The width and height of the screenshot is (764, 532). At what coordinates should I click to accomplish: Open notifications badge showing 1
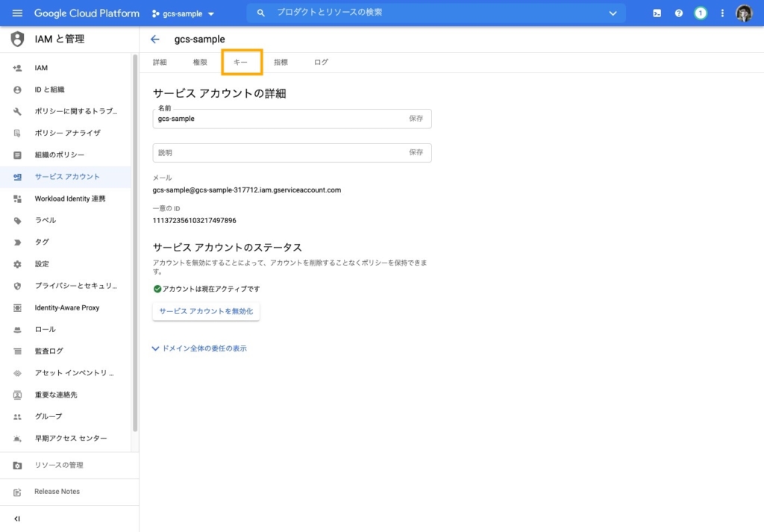coord(701,13)
